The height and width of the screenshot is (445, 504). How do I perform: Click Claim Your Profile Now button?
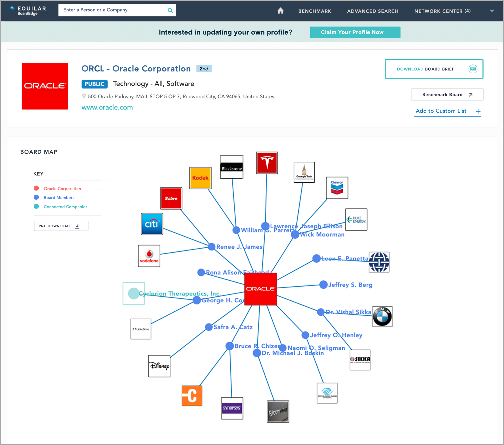[x=355, y=32]
